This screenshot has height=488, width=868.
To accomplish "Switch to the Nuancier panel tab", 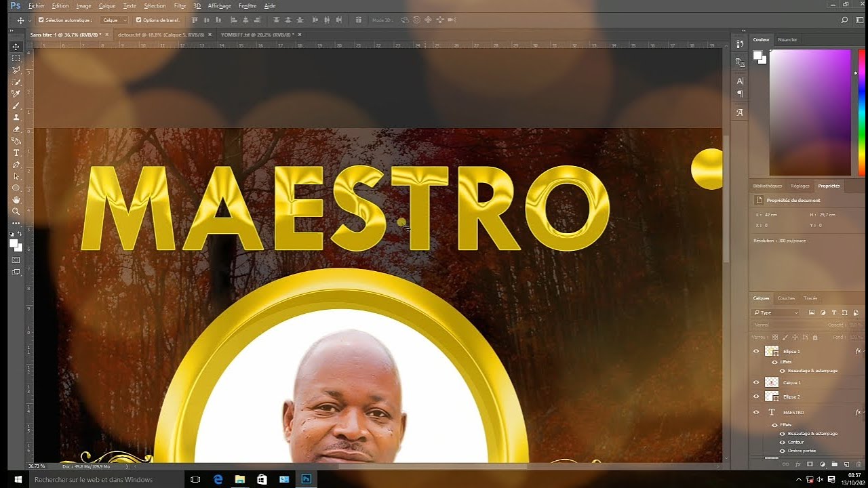I will (787, 39).
